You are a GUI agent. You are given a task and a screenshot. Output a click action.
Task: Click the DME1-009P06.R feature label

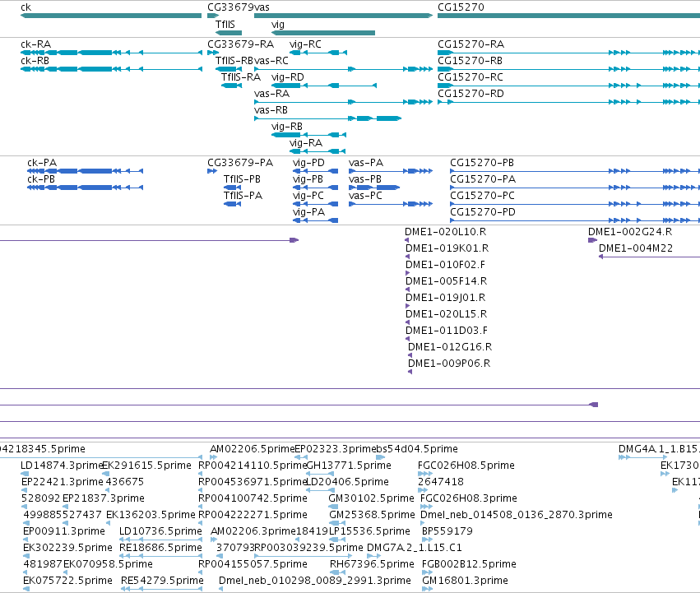click(449, 364)
